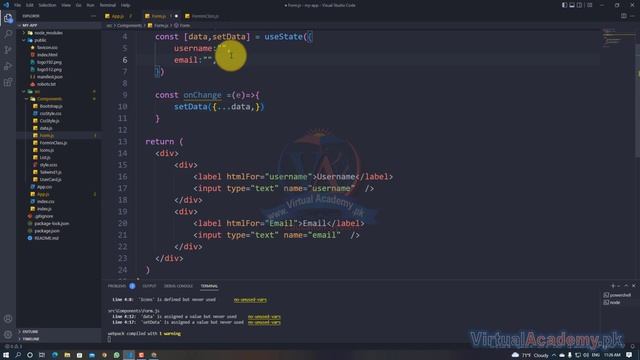Open data.js in the explorer

click(x=45, y=128)
